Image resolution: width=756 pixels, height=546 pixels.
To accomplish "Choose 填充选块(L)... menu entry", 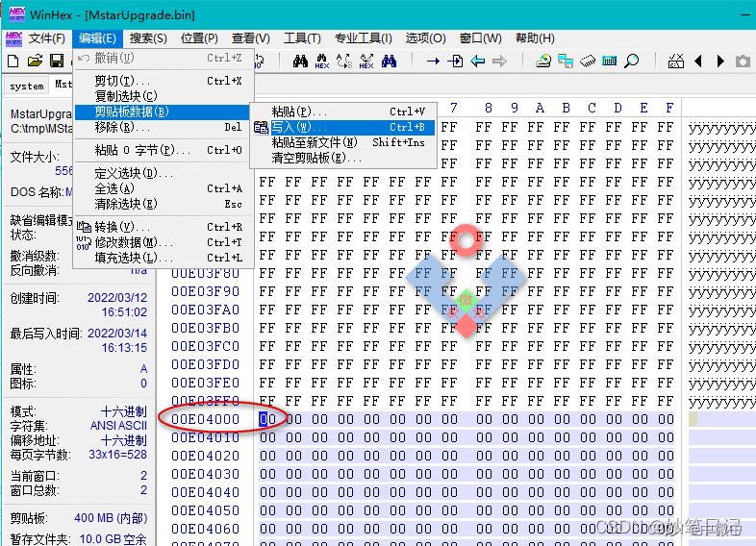I will [x=164, y=258].
